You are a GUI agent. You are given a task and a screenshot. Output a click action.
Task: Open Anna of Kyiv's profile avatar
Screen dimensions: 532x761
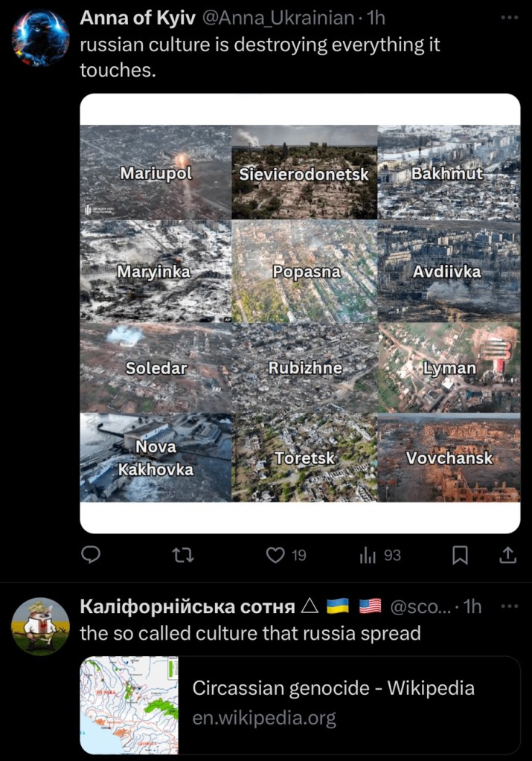click(x=40, y=37)
